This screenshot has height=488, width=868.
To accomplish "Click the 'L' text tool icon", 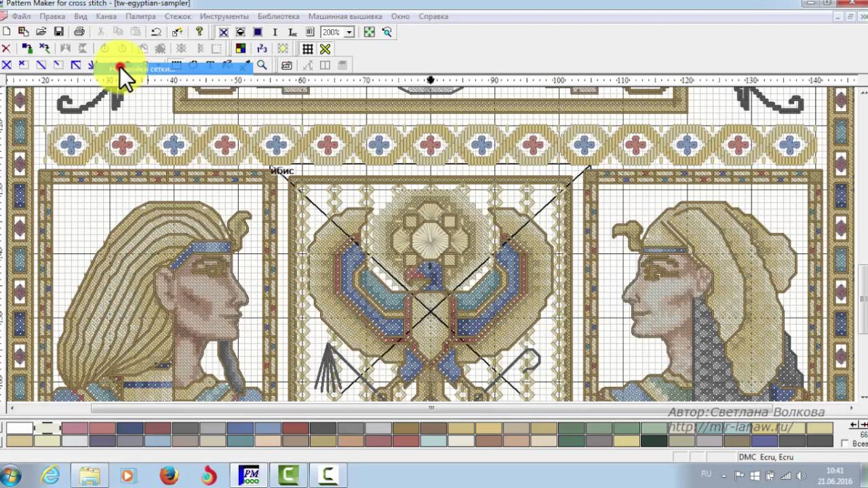I will 292,32.
